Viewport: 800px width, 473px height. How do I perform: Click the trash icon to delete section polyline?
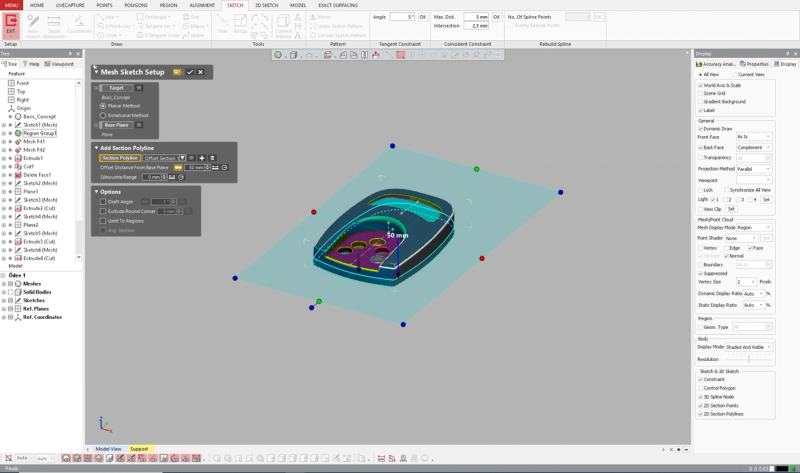pyautogui.click(x=212, y=158)
